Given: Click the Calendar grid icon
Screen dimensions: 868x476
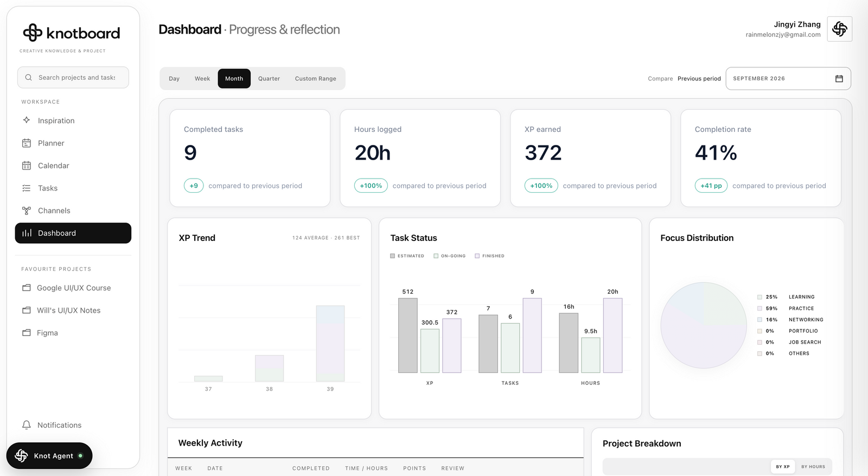Looking at the screenshot, I should (x=27, y=166).
